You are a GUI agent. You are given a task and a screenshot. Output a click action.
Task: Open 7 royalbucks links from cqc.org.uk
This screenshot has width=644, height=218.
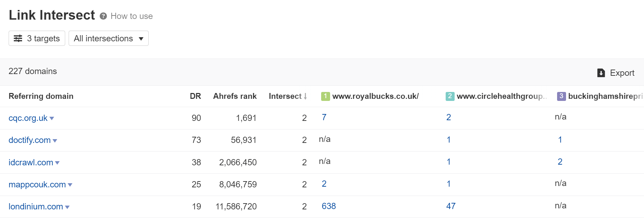click(324, 117)
